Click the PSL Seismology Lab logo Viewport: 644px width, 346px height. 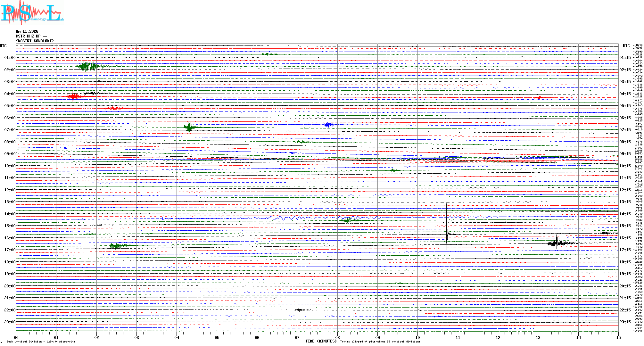[32, 13]
